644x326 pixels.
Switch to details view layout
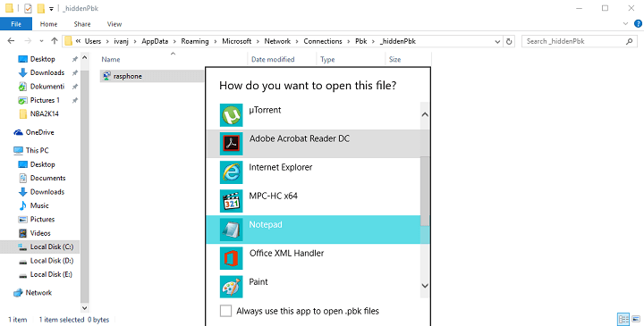point(623,319)
